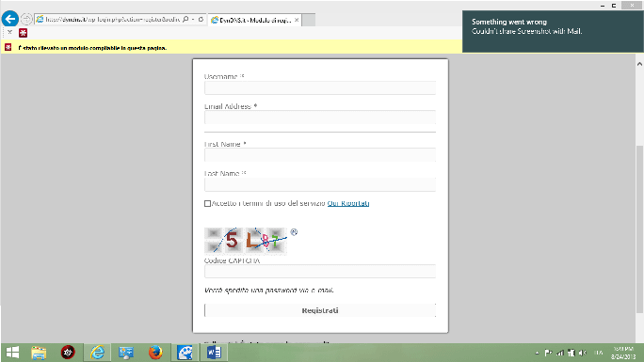The image size is (644, 362).
Task: Open the red and black round taskbar app
Action: click(x=68, y=353)
